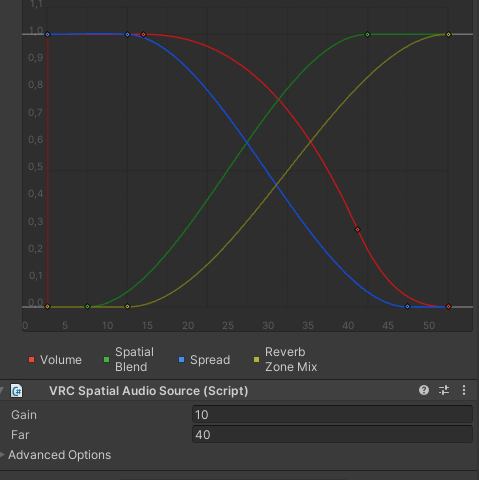Click the Volume legend label

(x=61, y=360)
